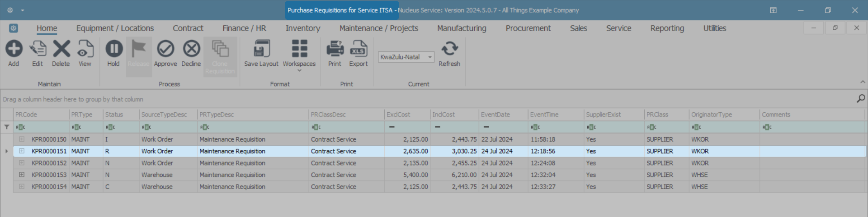Viewport: 868px width, 217px height.
Task: Click the Edit requisition icon
Action: (38, 49)
